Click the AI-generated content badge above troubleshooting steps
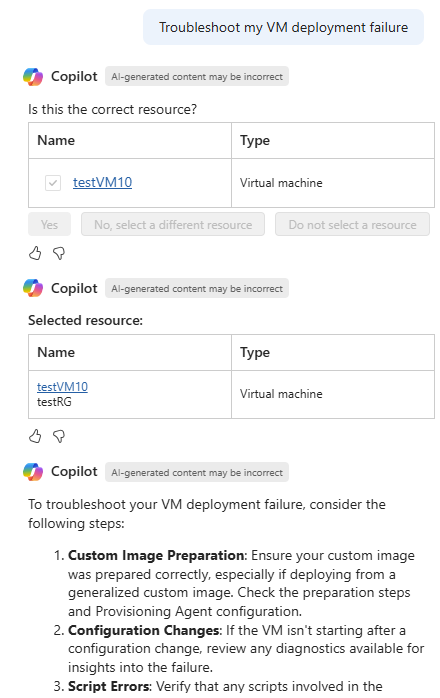Viewport: 440px width, 698px height. (x=197, y=472)
